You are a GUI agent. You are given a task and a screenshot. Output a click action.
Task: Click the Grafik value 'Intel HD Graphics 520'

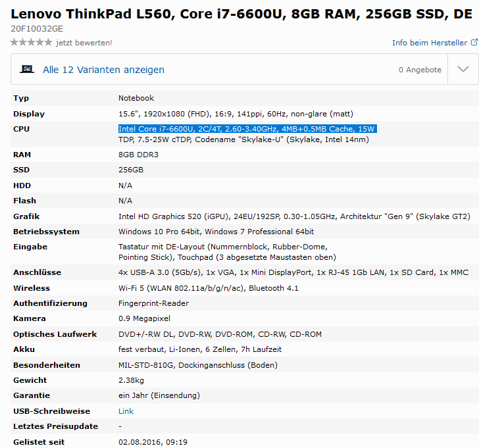pos(160,216)
